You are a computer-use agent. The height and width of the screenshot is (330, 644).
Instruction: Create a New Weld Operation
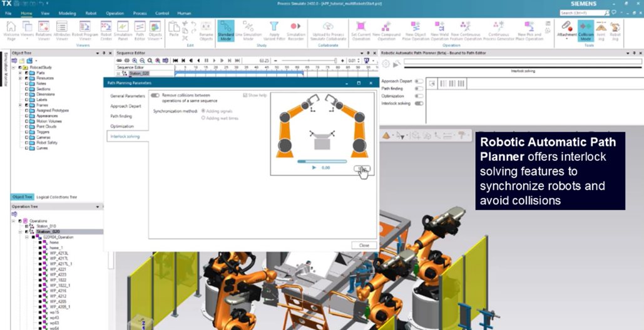click(x=439, y=31)
